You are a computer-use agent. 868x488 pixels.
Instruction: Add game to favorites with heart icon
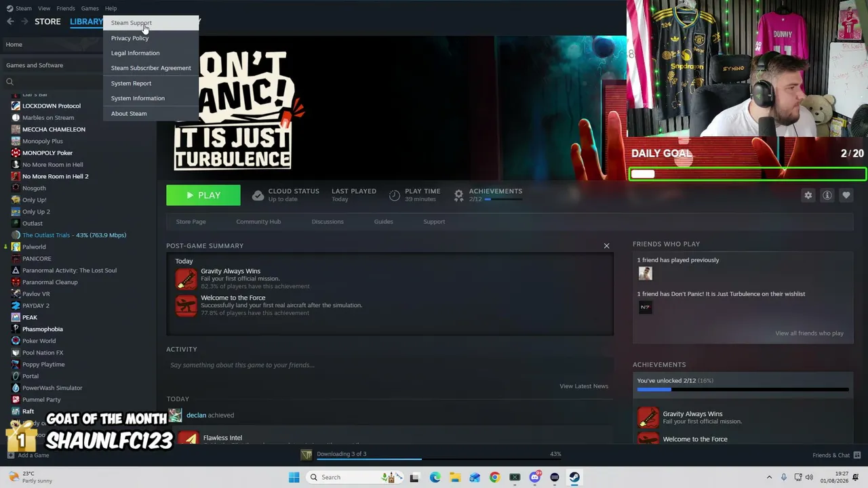tap(846, 195)
